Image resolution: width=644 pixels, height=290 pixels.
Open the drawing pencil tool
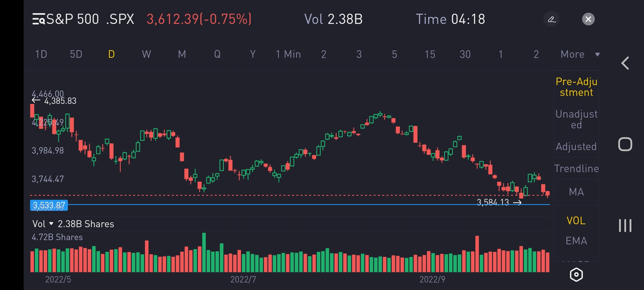(551, 19)
